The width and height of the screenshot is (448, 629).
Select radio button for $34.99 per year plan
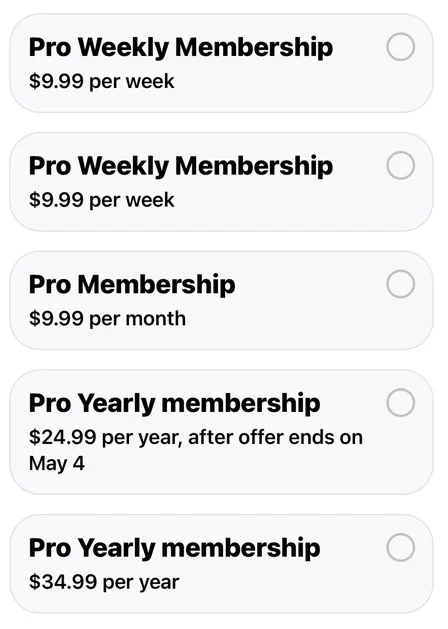coord(401,547)
